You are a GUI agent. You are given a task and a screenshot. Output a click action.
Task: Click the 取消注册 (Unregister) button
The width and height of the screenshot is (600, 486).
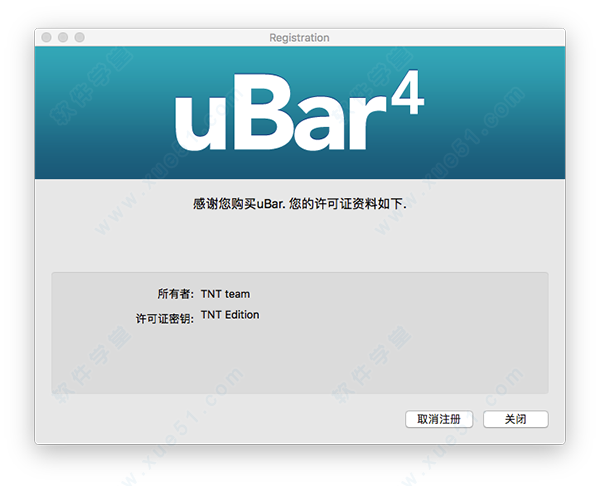click(x=439, y=419)
